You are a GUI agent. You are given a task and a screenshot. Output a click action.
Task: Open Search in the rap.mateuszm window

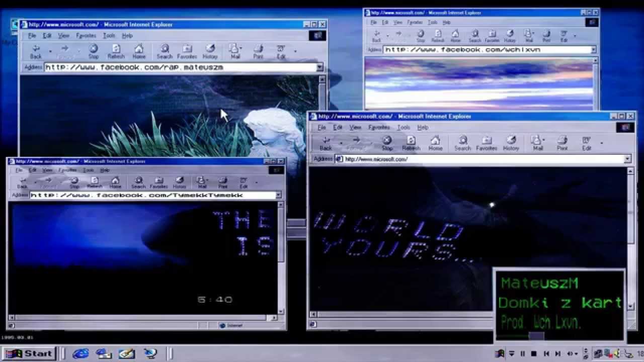click(164, 51)
